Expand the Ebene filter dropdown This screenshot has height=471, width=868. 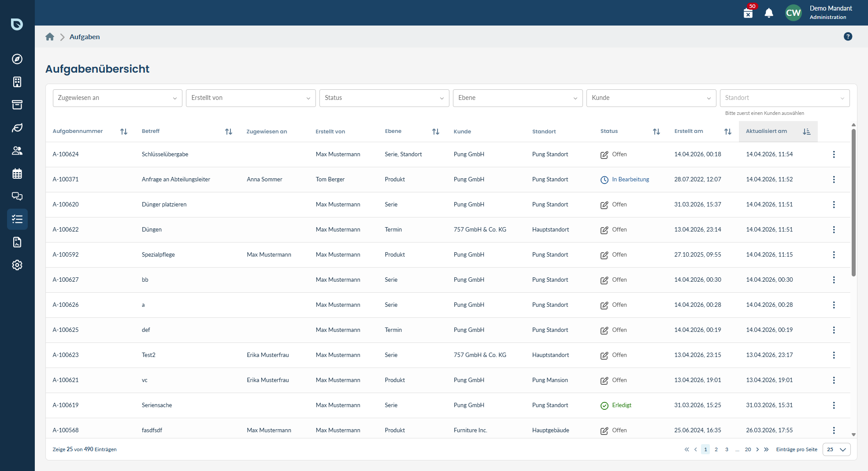518,98
